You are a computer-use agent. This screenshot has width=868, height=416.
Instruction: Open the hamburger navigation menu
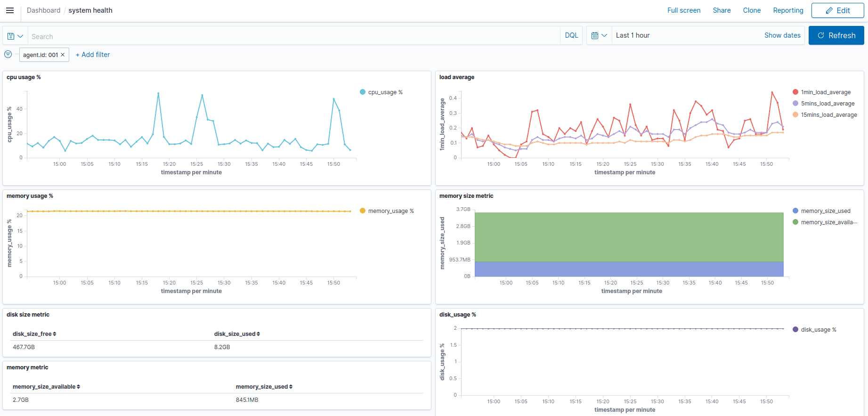[x=10, y=10]
